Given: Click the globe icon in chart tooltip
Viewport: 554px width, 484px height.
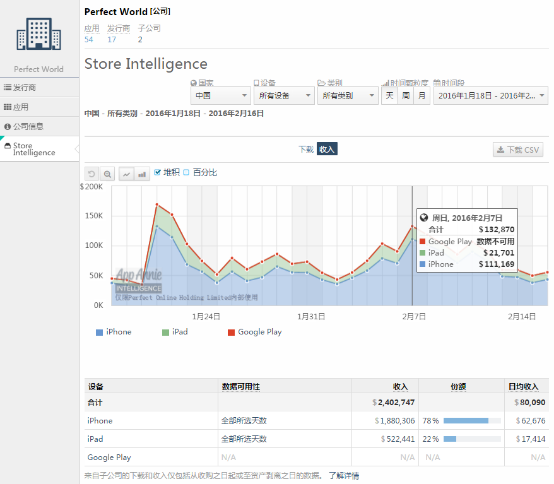Looking at the screenshot, I should click(x=424, y=218).
